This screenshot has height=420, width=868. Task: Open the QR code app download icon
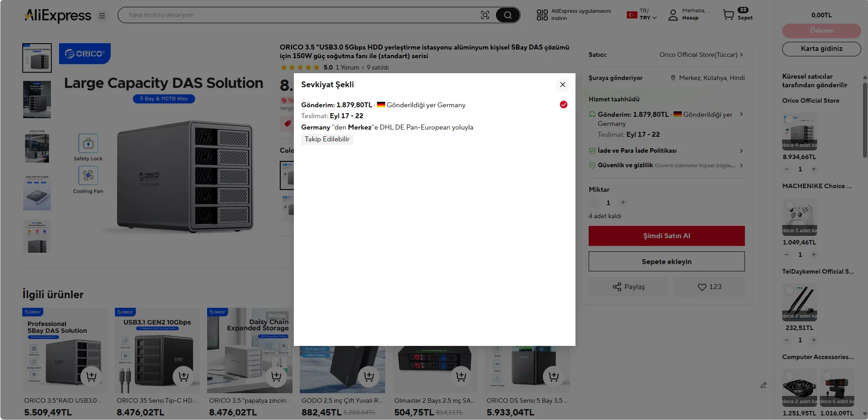coord(542,15)
